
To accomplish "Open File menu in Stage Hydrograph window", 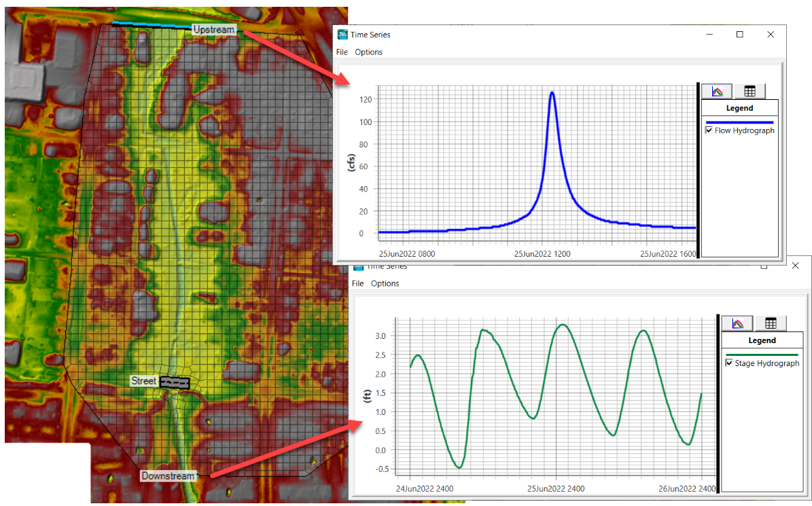I will (x=357, y=284).
